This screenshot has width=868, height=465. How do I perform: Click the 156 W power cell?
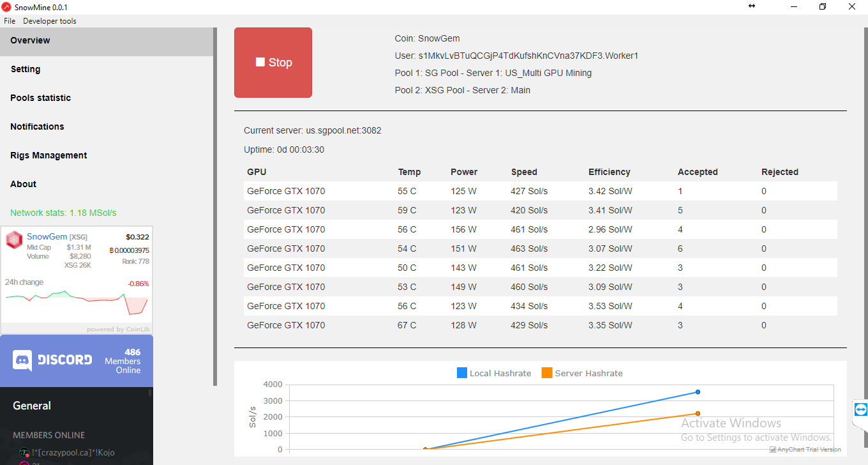coord(463,229)
